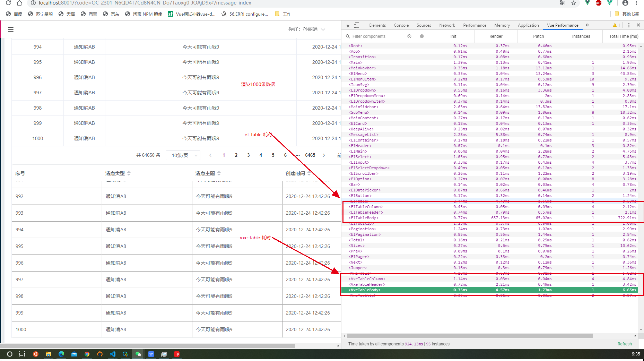Expand the 其他书签 bookmarks folder
This screenshot has width=644, height=361.
[x=627, y=14]
